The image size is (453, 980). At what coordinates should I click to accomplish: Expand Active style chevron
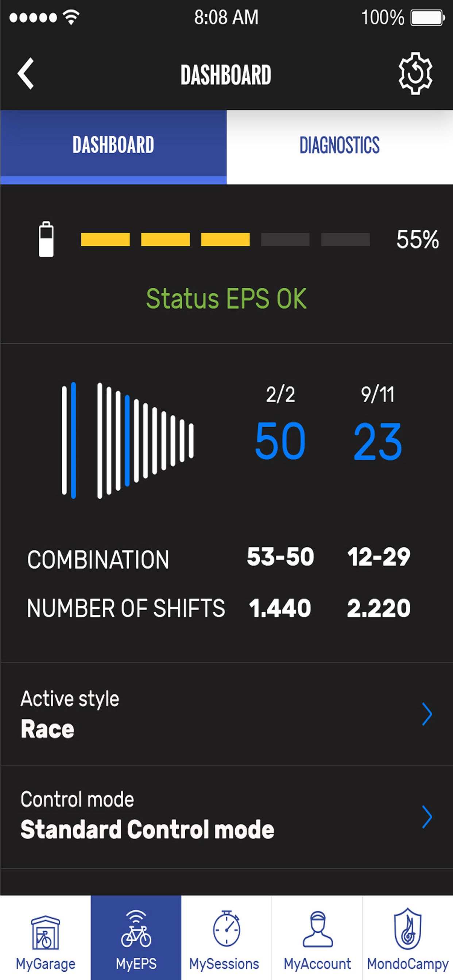click(x=427, y=714)
